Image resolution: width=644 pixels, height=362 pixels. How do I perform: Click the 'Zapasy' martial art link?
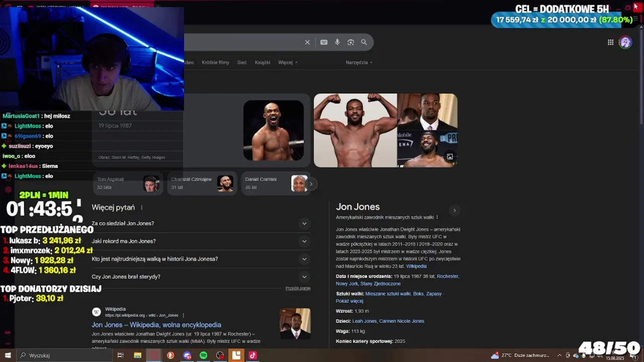tap(434, 294)
